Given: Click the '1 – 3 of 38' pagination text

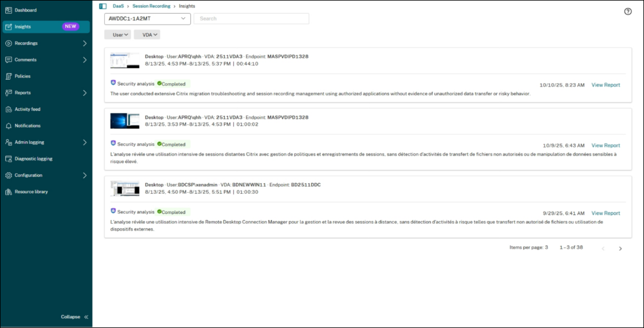Looking at the screenshot, I should (571, 248).
